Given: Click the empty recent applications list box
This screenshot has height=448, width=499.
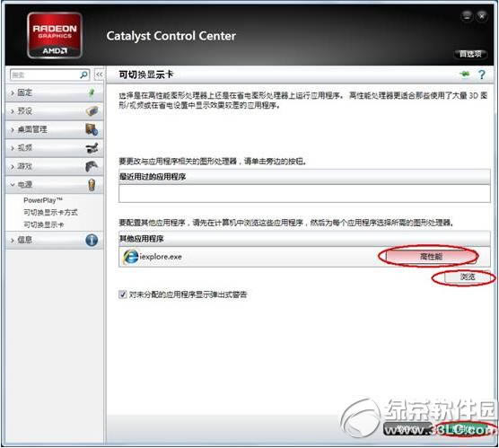Looking at the screenshot, I should tap(304, 193).
